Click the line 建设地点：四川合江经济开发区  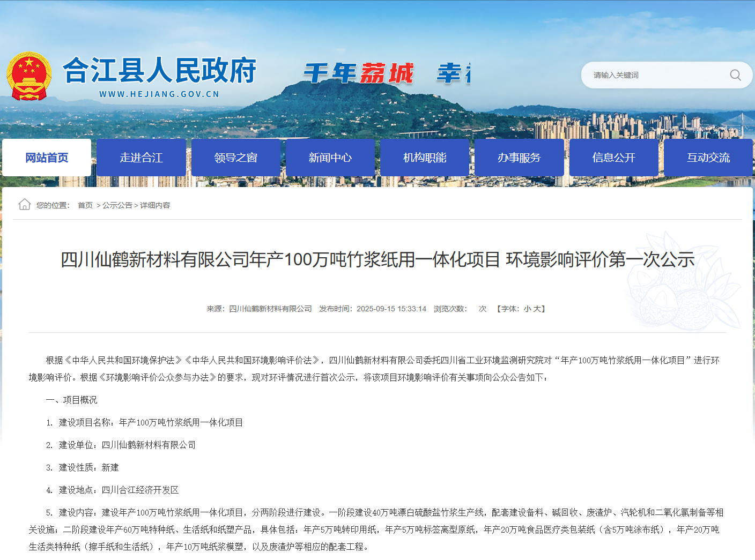112,490
